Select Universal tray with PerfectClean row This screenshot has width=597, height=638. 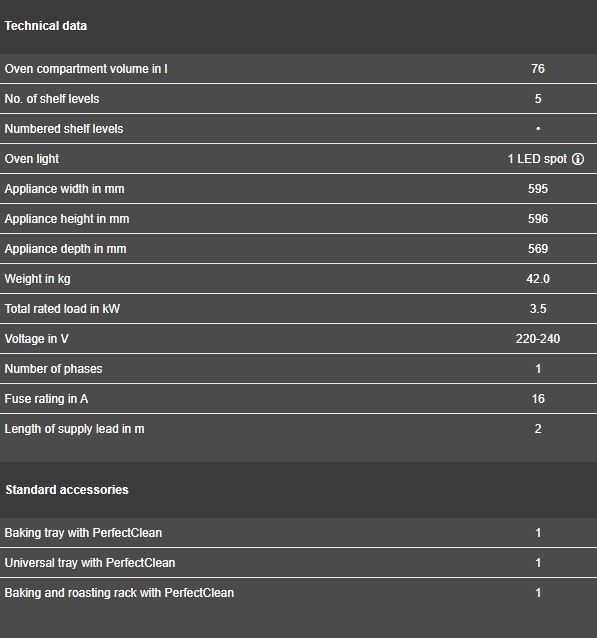point(298,563)
